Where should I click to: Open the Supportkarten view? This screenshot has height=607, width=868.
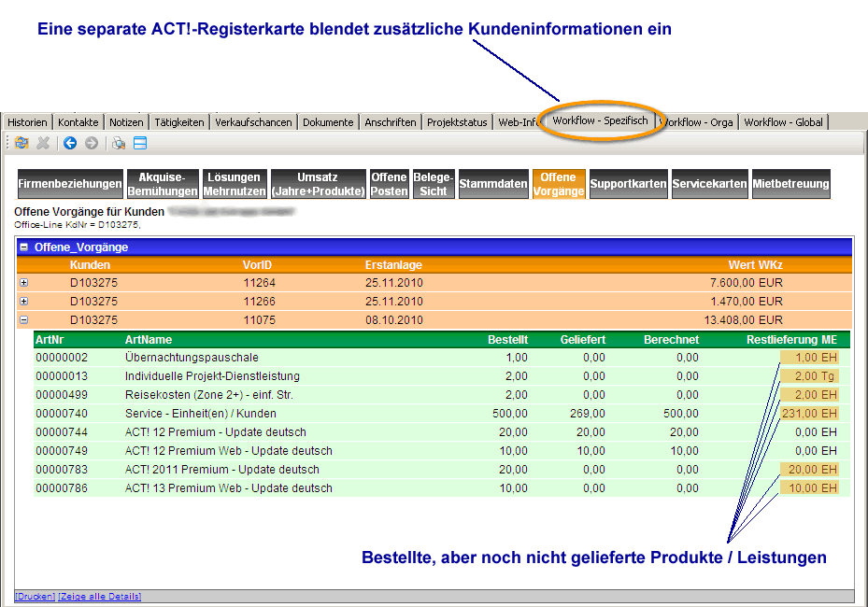click(x=628, y=184)
